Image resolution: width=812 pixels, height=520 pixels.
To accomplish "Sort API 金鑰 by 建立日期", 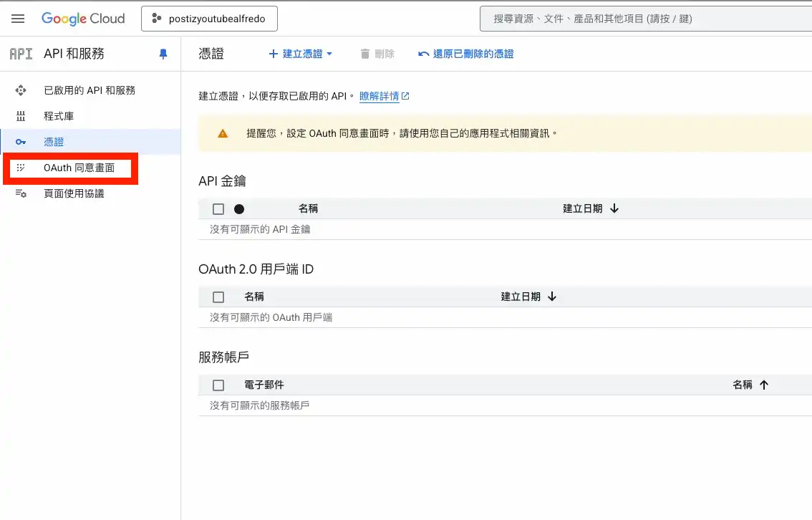I will (x=583, y=208).
